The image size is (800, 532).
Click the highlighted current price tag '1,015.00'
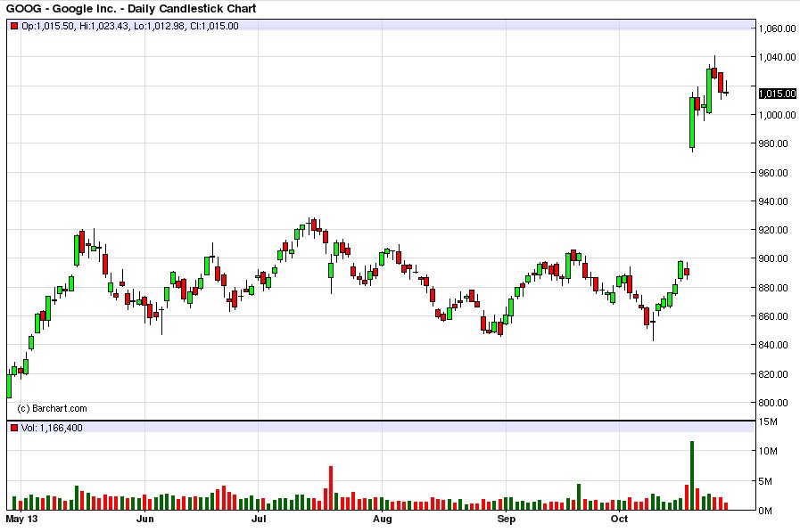[777, 94]
